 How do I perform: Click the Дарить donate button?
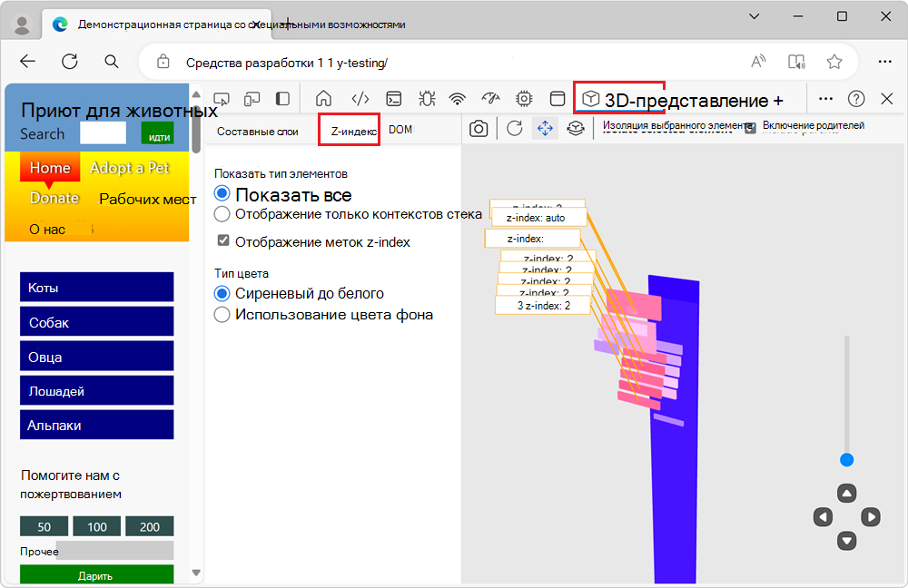[x=97, y=574]
